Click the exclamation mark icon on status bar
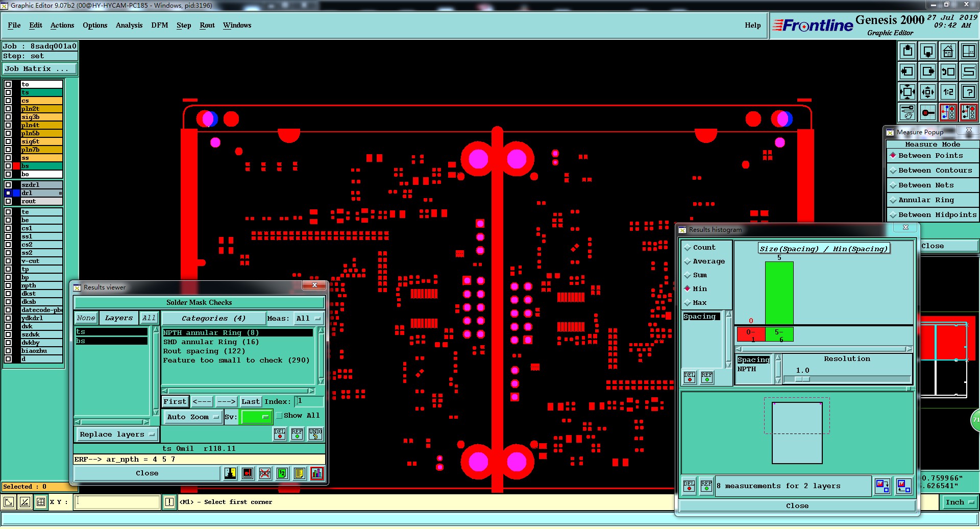This screenshot has width=980, height=529. tap(169, 502)
